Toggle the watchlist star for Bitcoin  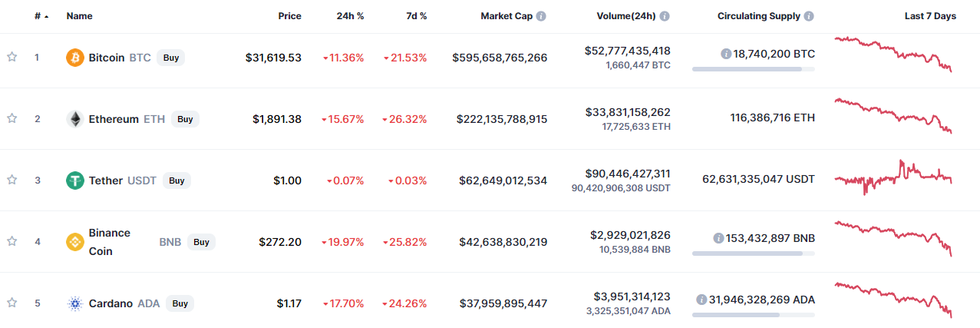tap(12, 57)
